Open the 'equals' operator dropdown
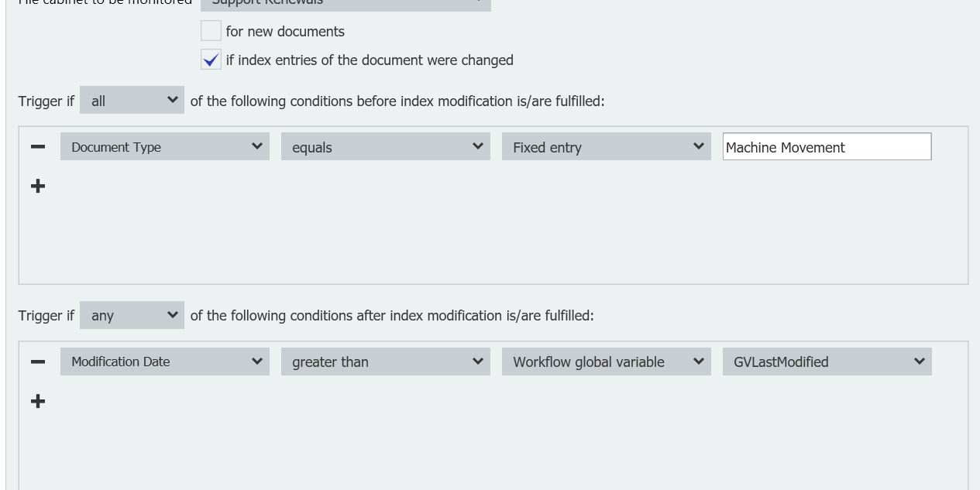Screen dimensions: 980x490 (385, 147)
